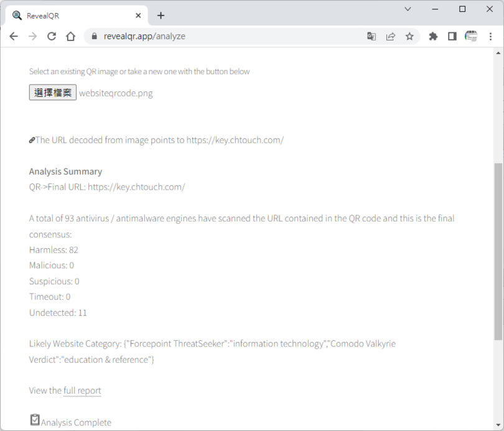The image size is (504, 431).
Task: Open the Extensions puzzle icon
Action: pos(433,36)
